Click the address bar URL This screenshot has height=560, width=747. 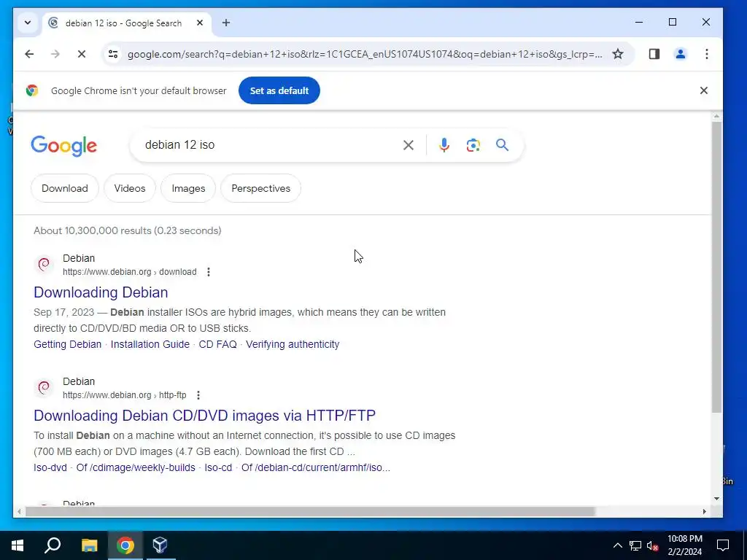coord(365,54)
